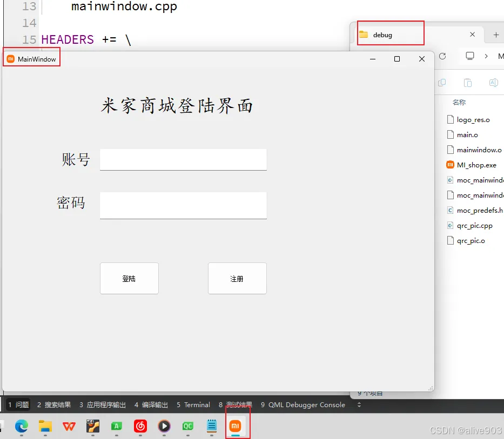Sort files by the 名称 column header
The height and width of the screenshot is (439, 504).
[459, 102]
